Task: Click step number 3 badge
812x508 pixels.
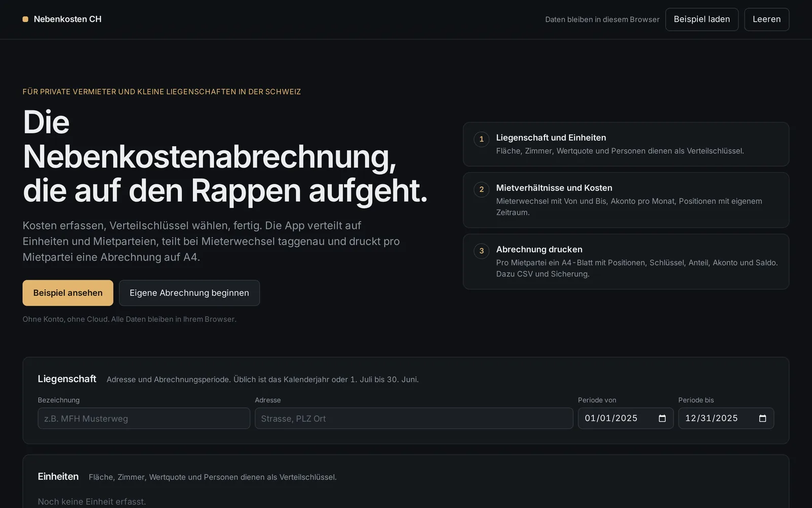Action: point(481,251)
